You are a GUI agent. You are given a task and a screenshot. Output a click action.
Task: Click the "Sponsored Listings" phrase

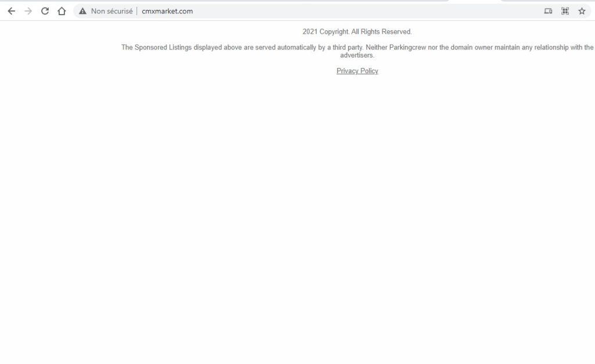163,48
